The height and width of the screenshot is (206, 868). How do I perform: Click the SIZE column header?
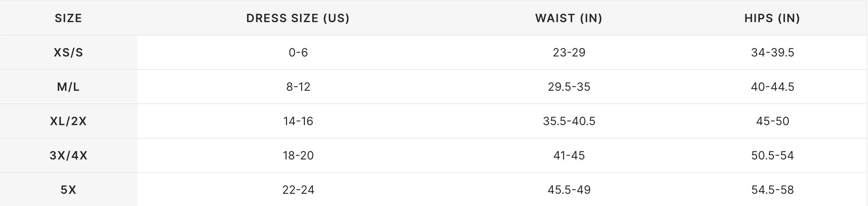point(69,18)
